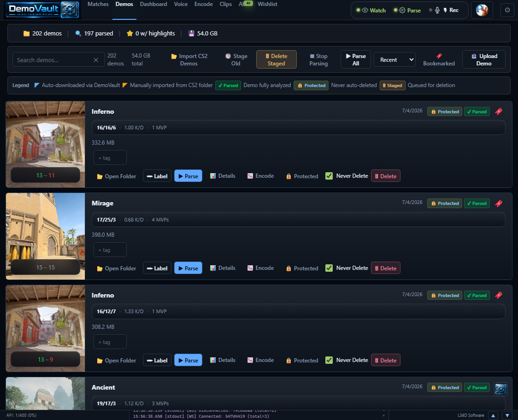Encode the Mirage demo
The image size is (518, 420).
261,268
